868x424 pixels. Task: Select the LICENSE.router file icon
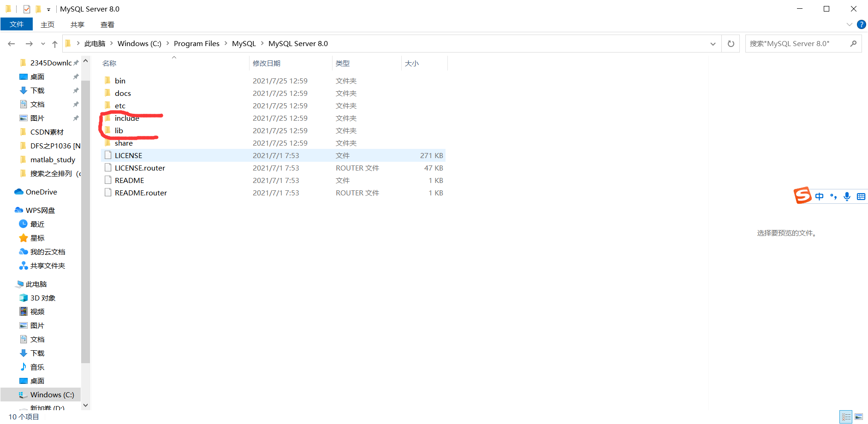pos(108,168)
